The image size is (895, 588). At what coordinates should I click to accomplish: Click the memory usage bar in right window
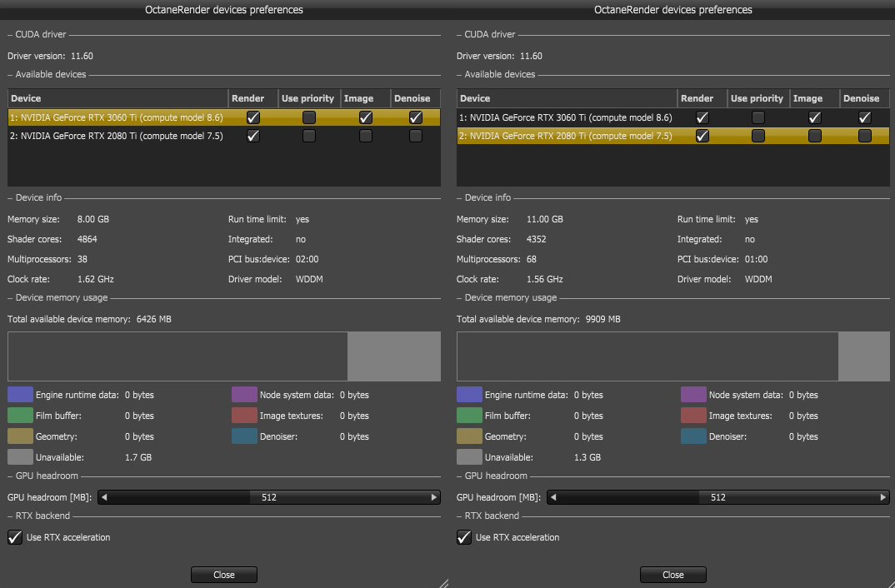[673, 356]
